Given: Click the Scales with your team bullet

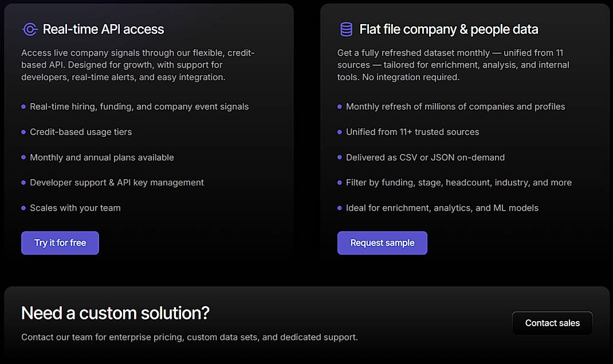Looking at the screenshot, I should tap(74, 208).
